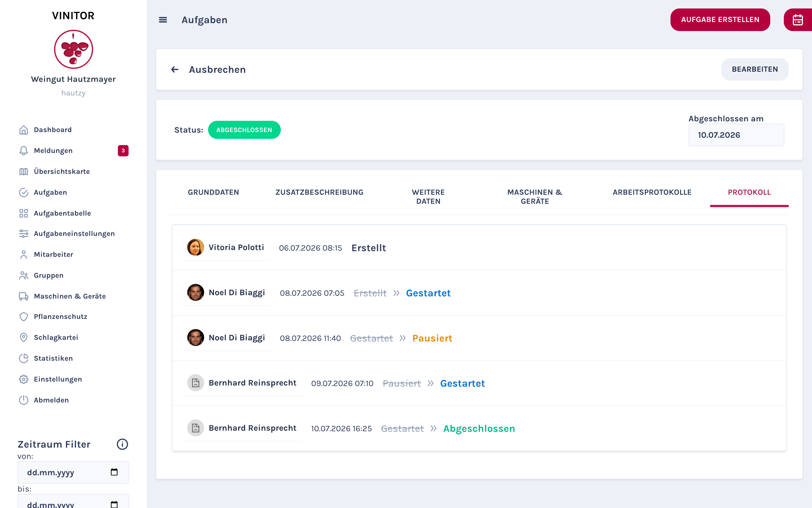
Task: Open the Zeitraum Filter info icon
Action: pos(122,444)
